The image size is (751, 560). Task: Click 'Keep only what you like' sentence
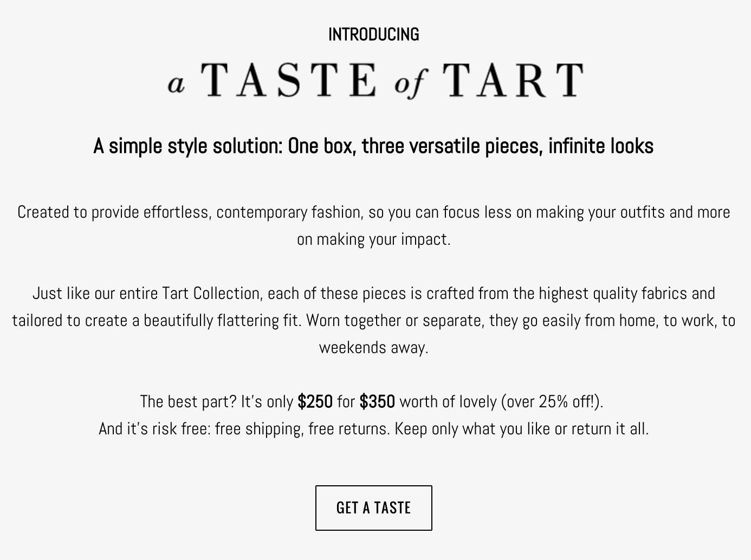click(472, 428)
